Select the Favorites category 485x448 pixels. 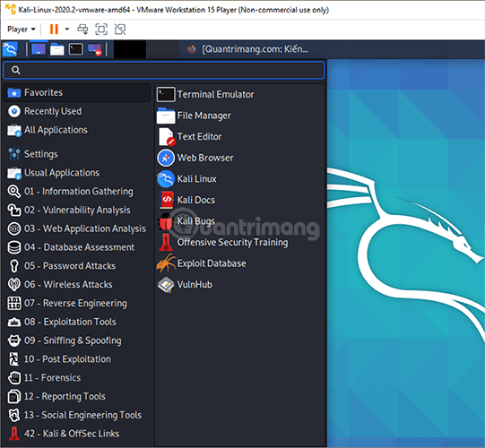77,92
